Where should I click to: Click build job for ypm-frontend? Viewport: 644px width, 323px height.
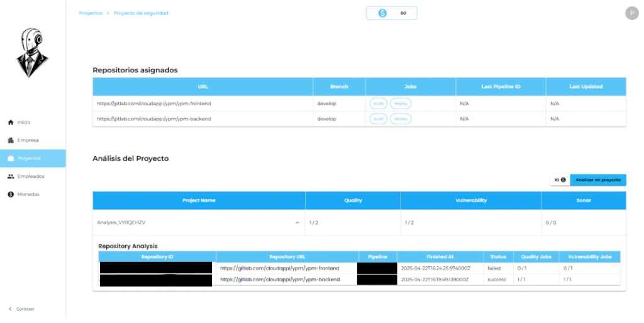coord(378,103)
